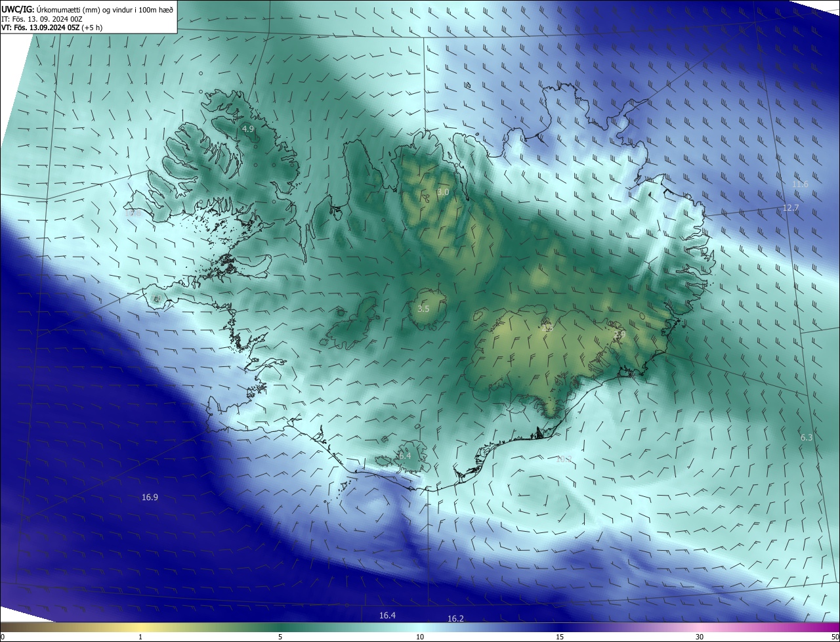Click the 3.5 value on the central glacier

(x=423, y=309)
